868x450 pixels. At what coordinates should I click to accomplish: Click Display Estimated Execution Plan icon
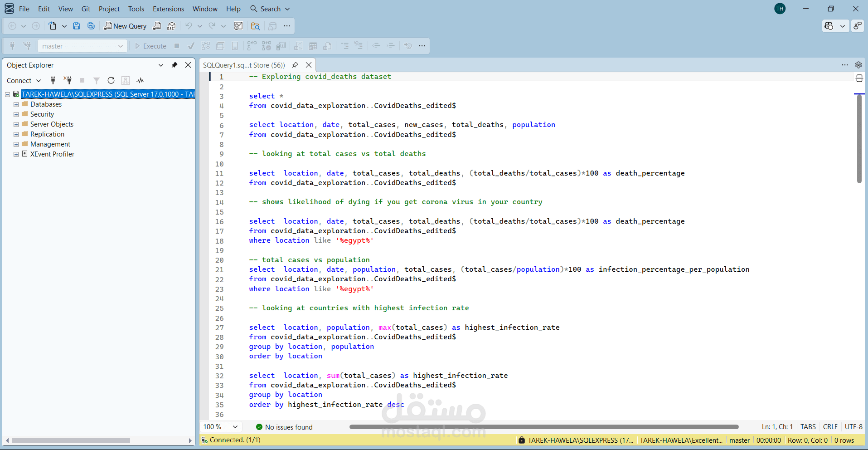coord(206,46)
